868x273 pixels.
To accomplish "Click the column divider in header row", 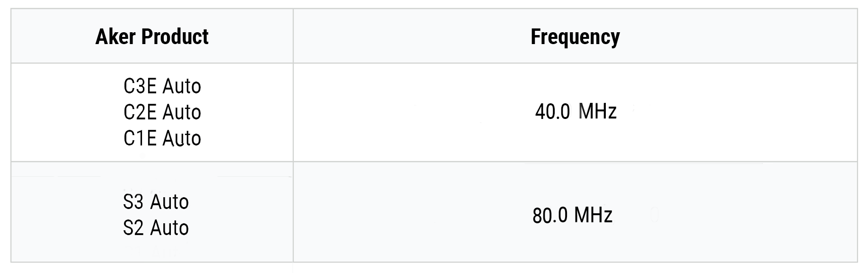I will (x=293, y=36).
